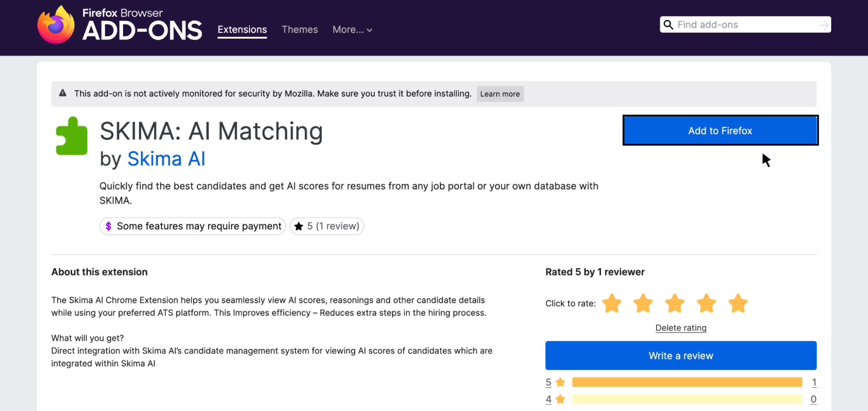Click the green puzzle piece extension icon
The height and width of the screenshot is (411, 868).
pyautogui.click(x=72, y=136)
